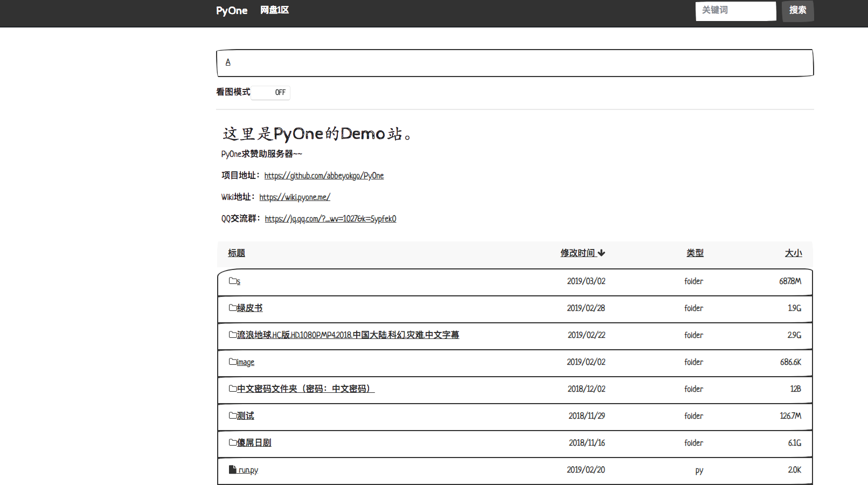Click the file icon beside run.py
Screen dimensions: 868x485
[233, 469]
